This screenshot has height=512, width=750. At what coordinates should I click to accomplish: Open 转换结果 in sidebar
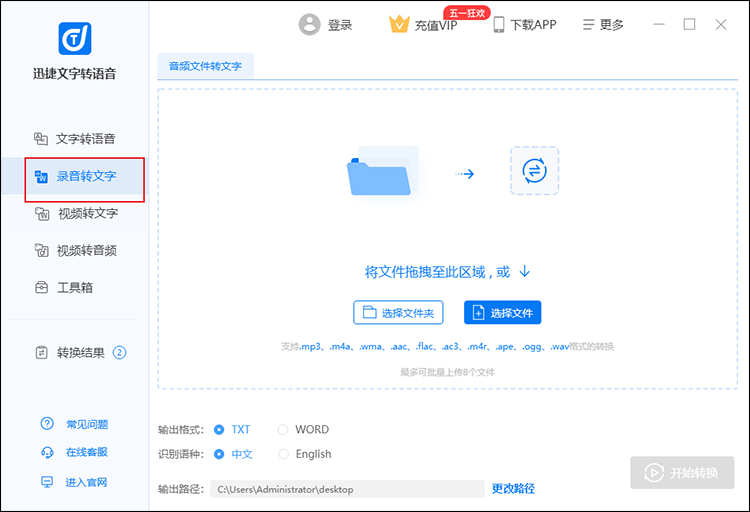click(80, 353)
